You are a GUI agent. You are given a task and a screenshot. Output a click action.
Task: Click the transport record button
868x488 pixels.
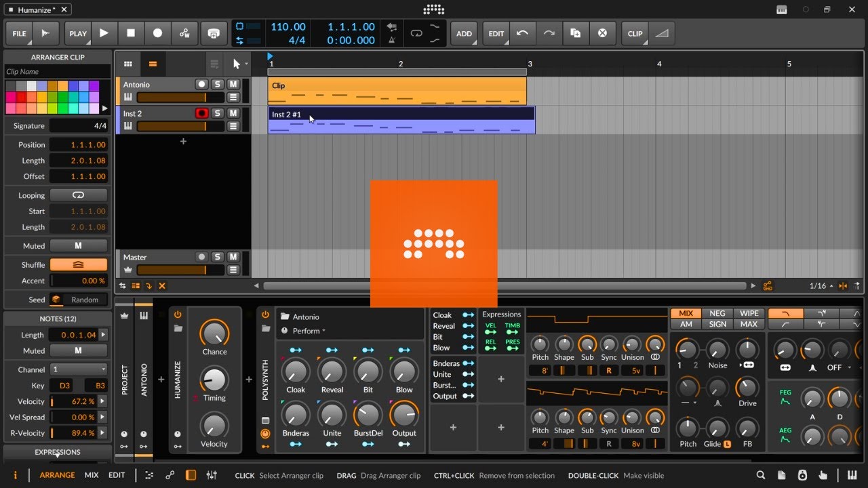click(157, 33)
